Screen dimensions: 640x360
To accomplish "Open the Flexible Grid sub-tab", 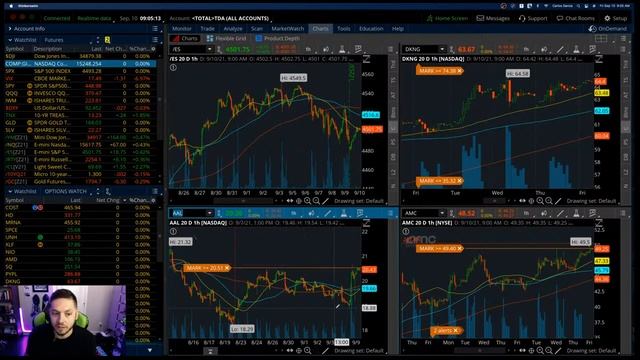I will click(226, 38).
